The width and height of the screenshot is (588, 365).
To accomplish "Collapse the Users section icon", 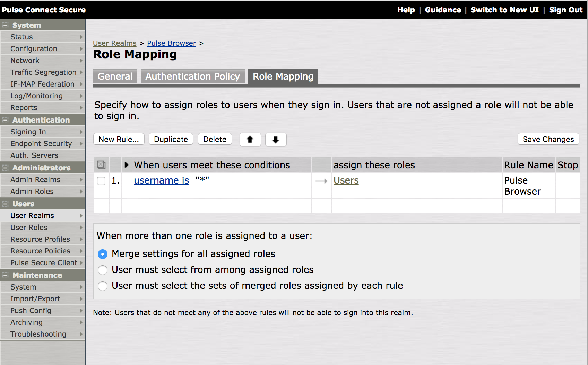I will pos(5,204).
